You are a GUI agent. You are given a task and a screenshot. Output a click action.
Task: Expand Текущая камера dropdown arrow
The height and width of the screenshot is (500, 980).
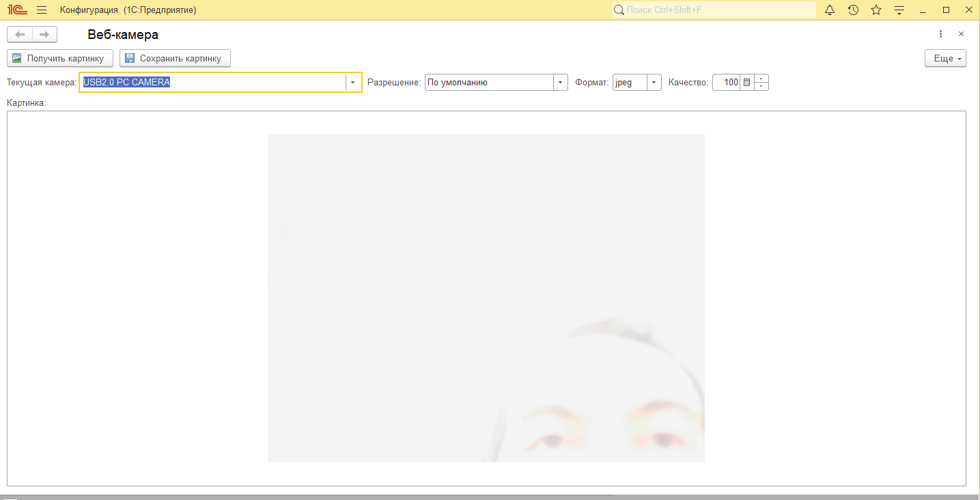click(353, 82)
